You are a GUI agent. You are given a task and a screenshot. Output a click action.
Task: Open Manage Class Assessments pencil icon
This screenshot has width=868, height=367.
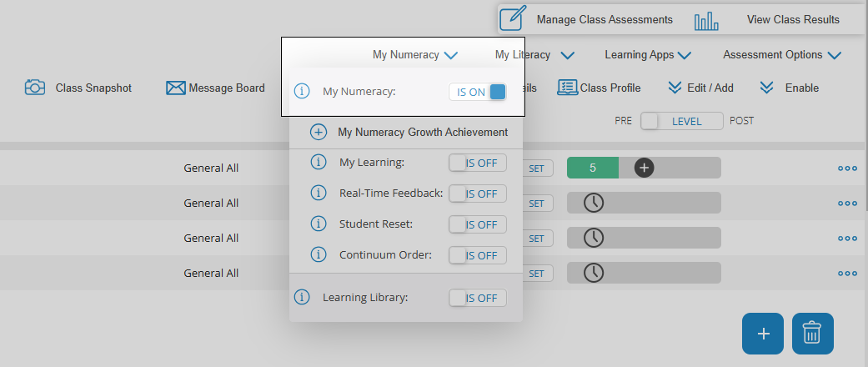point(512,19)
